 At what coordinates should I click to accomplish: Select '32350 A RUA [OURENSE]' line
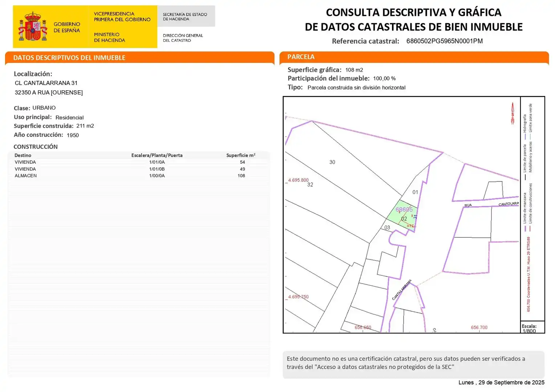tap(49, 93)
